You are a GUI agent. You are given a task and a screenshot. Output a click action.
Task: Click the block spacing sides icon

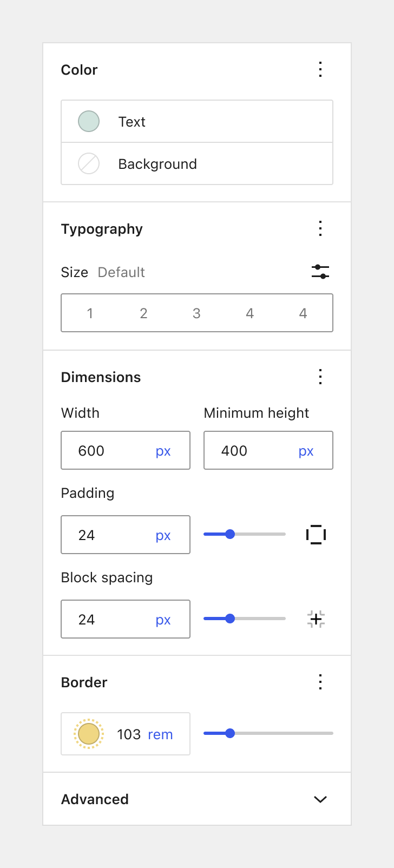[315, 619]
